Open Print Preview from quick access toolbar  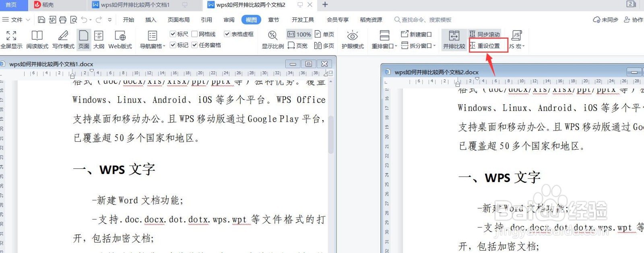pos(73,19)
